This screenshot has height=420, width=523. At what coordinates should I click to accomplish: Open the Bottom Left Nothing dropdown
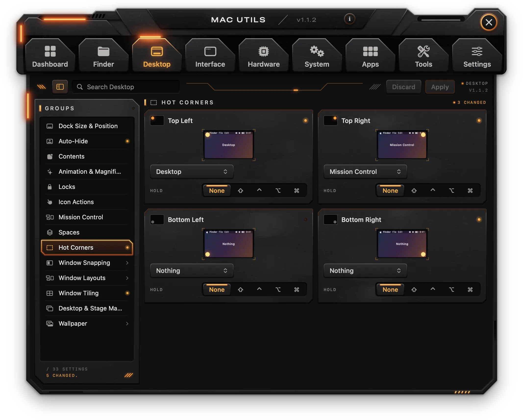coord(192,271)
